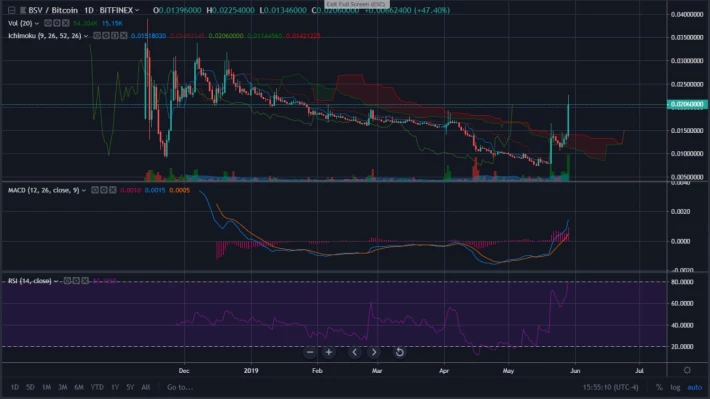Collapse the chart legend box icon
Viewport: 710px width, 399px height.
point(11,10)
